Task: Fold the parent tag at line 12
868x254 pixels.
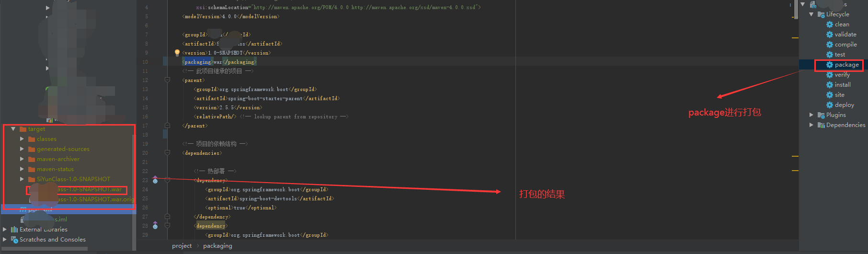Action: click(x=167, y=80)
